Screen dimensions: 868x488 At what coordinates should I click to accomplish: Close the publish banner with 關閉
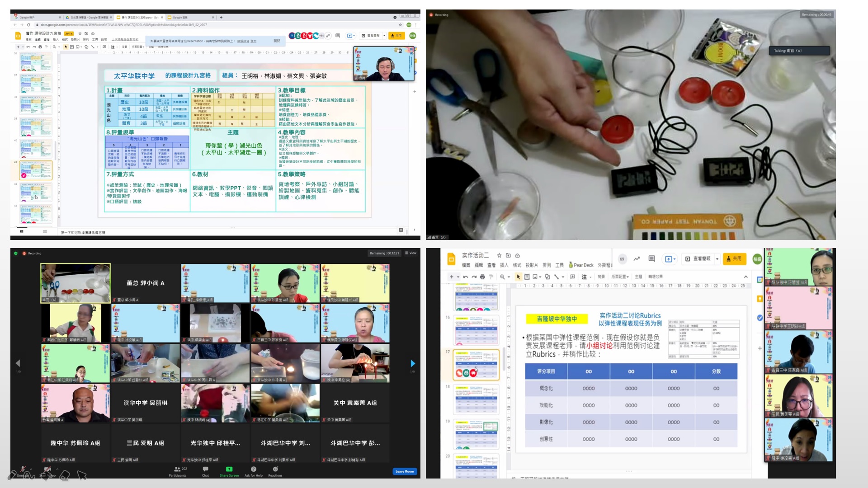277,41
